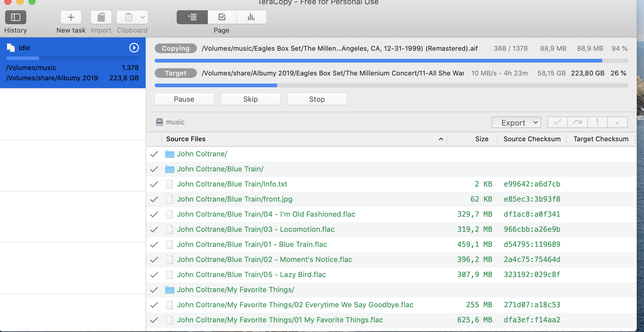Click the Target overall progress bar
The height and width of the screenshot is (332, 644).
(x=391, y=85)
